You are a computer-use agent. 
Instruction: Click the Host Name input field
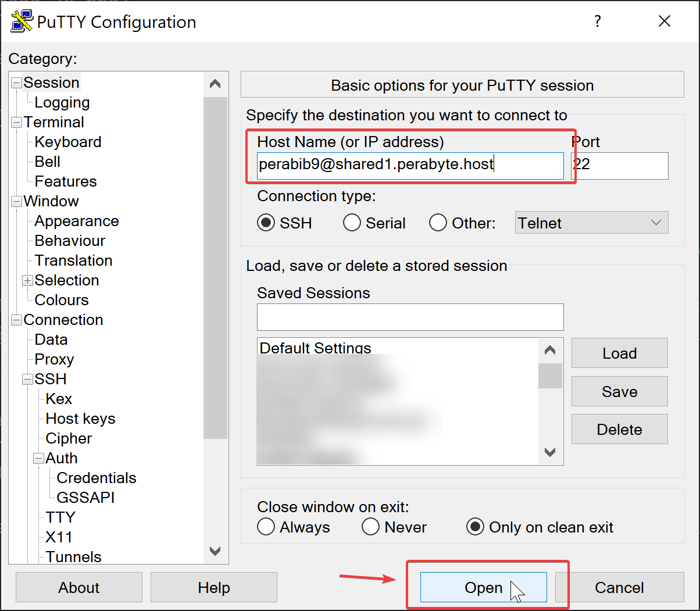tap(410, 165)
